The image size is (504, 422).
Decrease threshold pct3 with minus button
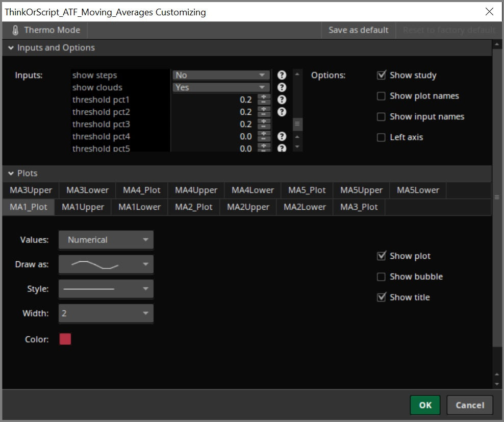tap(264, 127)
